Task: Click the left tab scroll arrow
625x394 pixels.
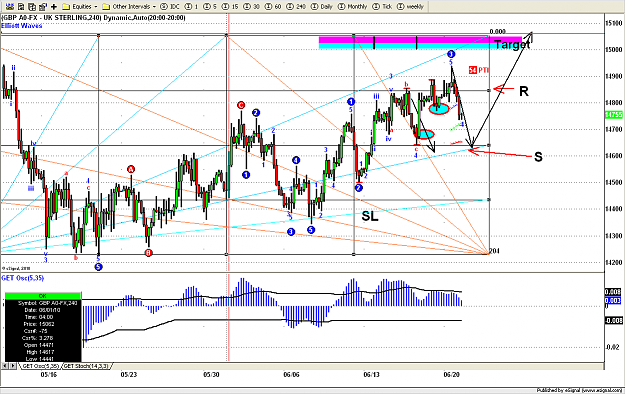Action: [x=5, y=366]
